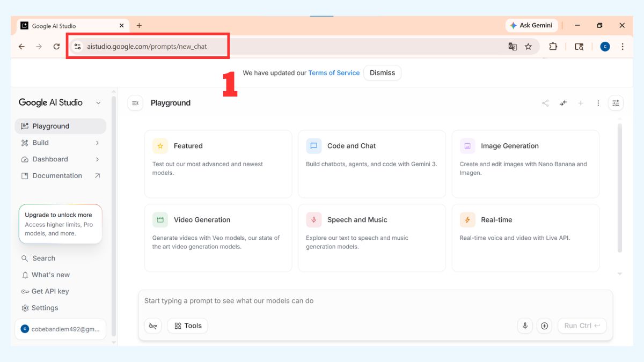Click the browser address bar URL
Viewport: 644px width, 362px height.
pos(147,47)
